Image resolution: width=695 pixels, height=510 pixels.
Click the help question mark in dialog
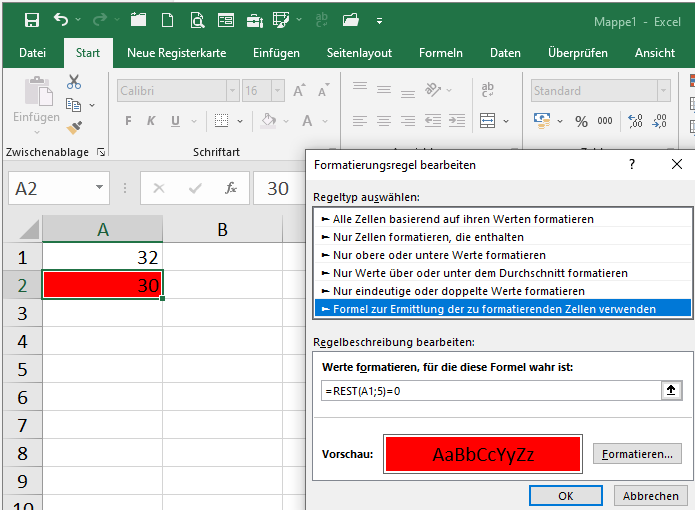coord(632,164)
